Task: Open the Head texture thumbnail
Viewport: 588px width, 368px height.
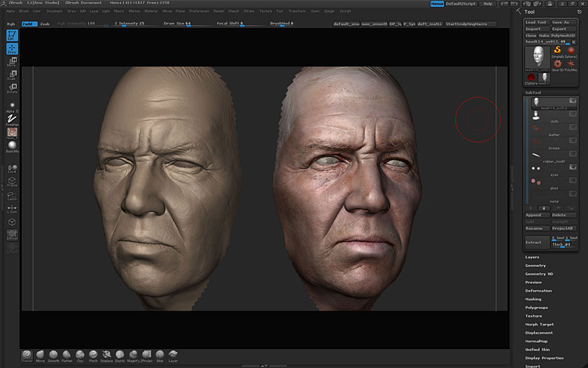Action: coord(12,133)
